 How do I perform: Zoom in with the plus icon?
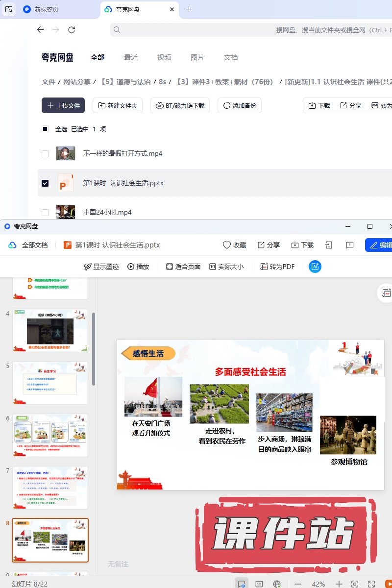click(x=339, y=584)
